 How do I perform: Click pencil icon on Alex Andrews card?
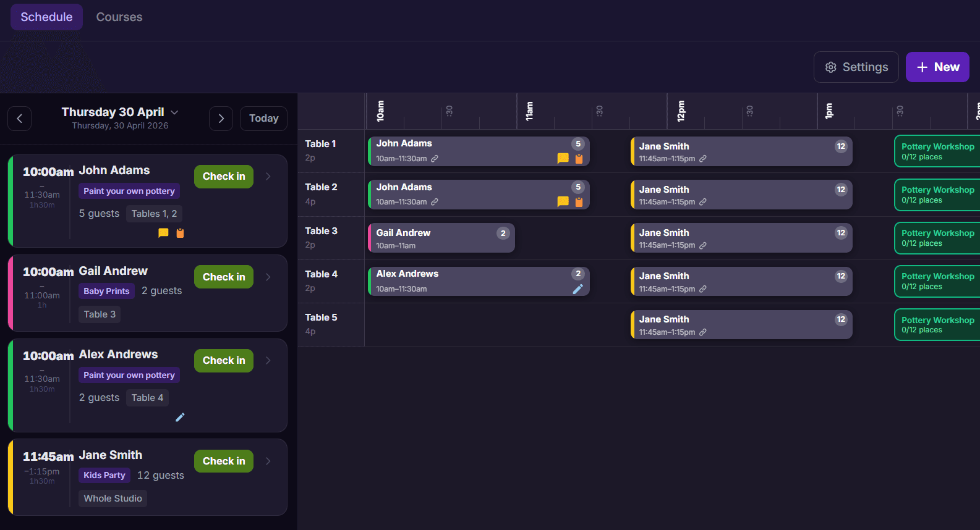coord(180,417)
